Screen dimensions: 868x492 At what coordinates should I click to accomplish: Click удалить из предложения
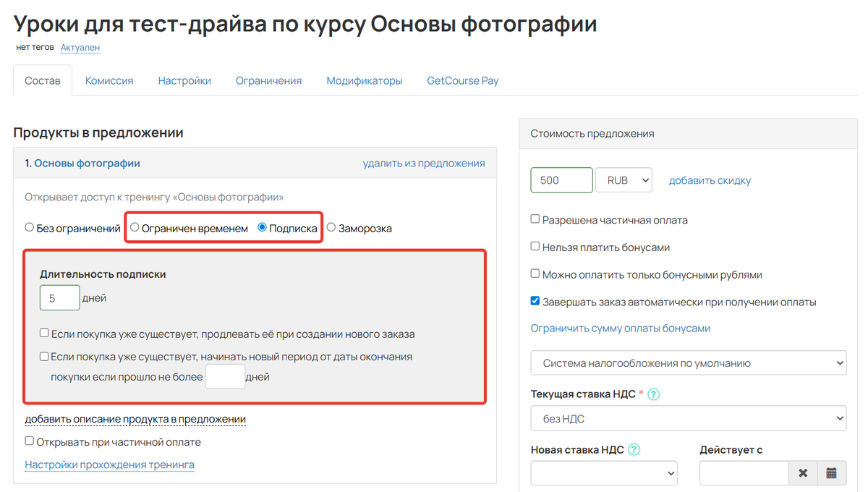click(424, 163)
